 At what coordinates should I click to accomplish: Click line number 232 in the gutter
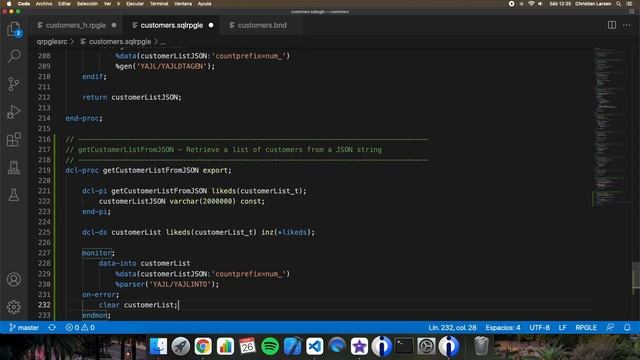44,305
